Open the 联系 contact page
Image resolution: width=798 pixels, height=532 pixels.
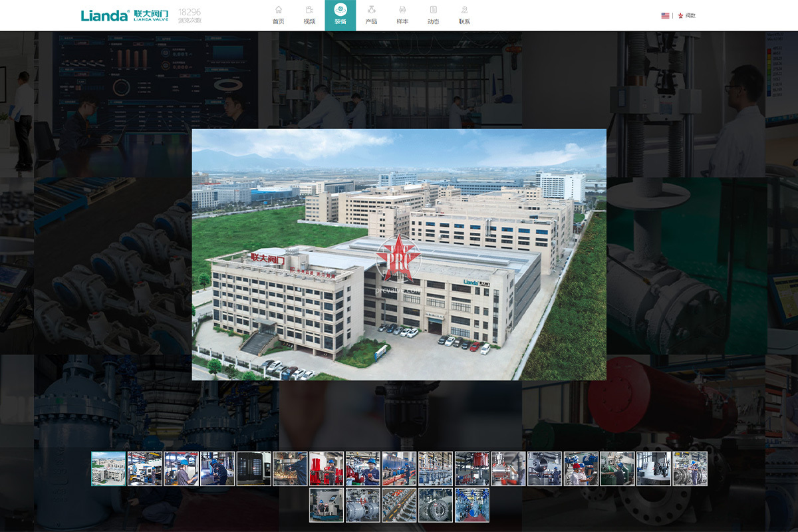pos(464,15)
